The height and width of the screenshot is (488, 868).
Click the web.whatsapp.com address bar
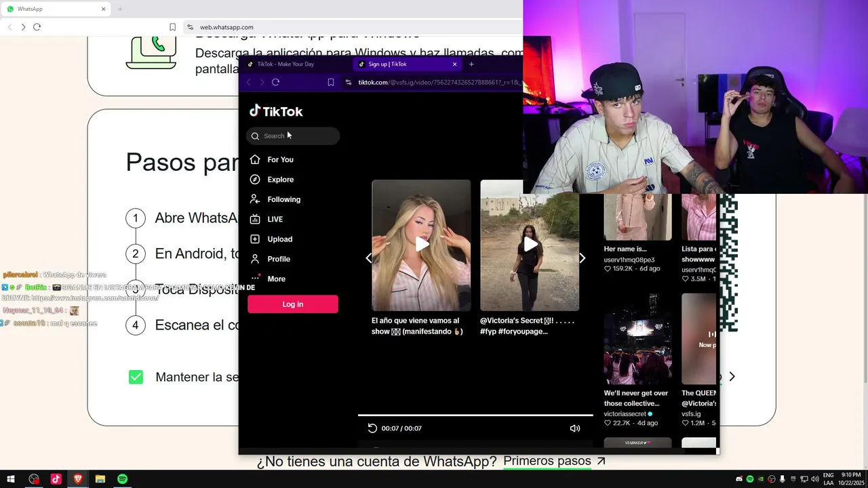[353, 27]
